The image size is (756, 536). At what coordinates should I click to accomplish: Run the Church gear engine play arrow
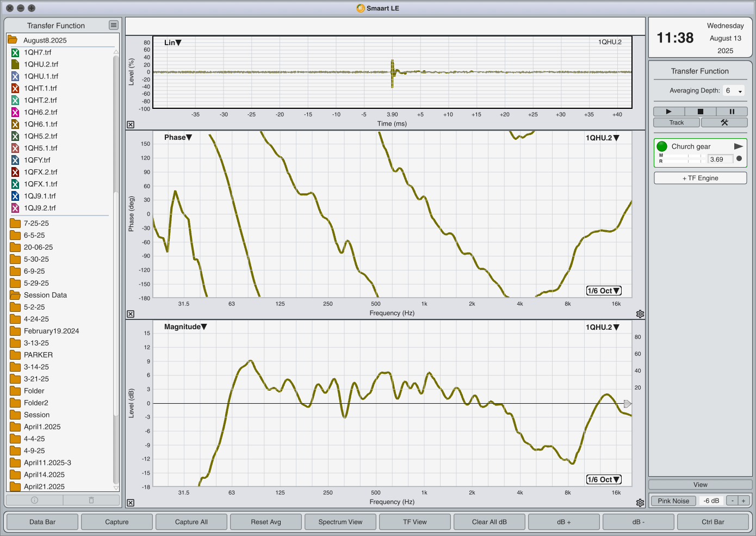pos(739,146)
